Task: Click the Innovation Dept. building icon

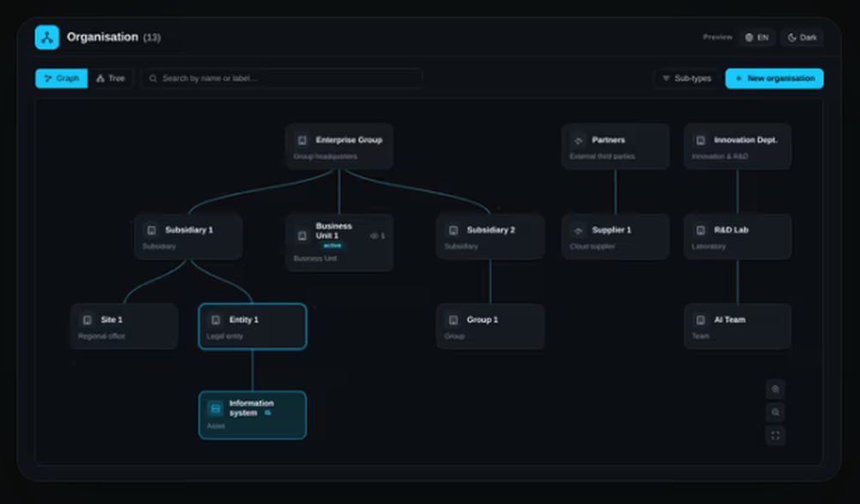Action: [x=701, y=140]
